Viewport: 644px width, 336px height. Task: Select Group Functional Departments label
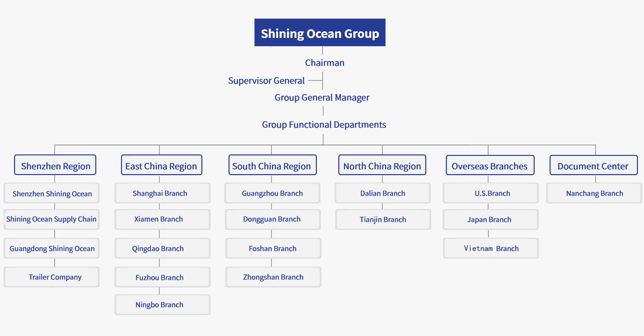click(324, 124)
